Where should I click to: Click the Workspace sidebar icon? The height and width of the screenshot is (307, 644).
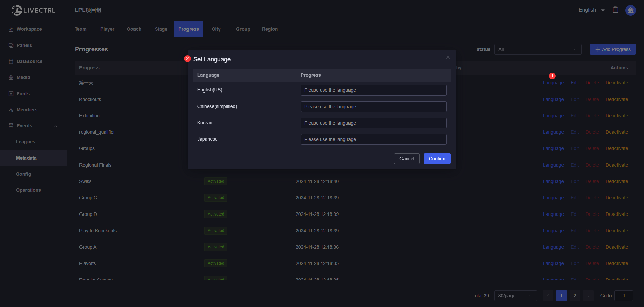click(x=11, y=29)
